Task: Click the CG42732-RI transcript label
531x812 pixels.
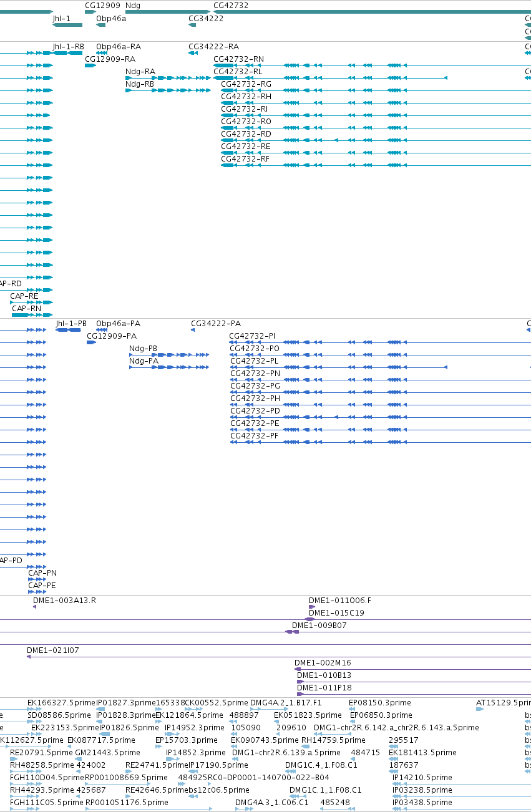Action: [244, 109]
